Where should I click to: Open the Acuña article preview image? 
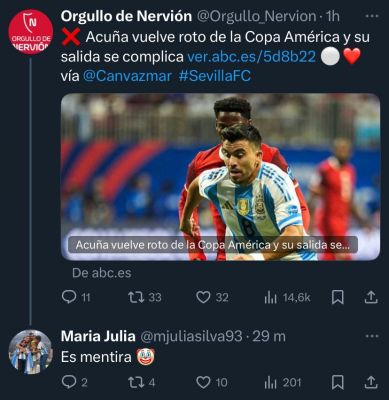coord(220,177)
